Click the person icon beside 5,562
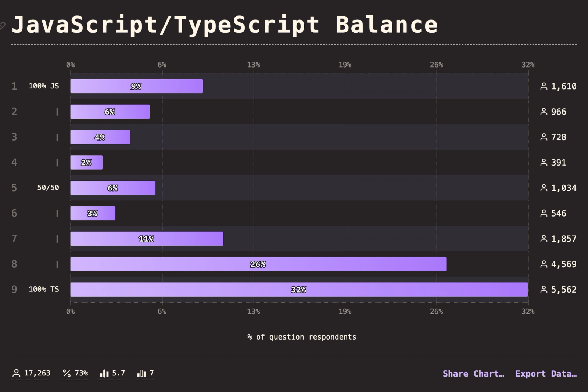The image size is (588, 392). point(544,290)
